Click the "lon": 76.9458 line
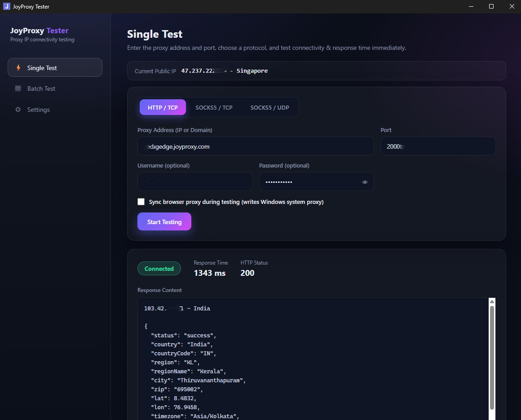The height and width of the screenshot is (420, 521). (175, 407)
